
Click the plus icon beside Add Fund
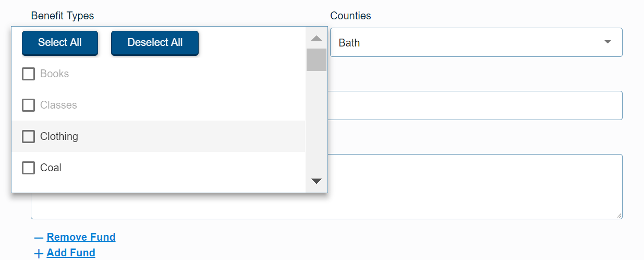pyautogui.click(x=39, y=254)
